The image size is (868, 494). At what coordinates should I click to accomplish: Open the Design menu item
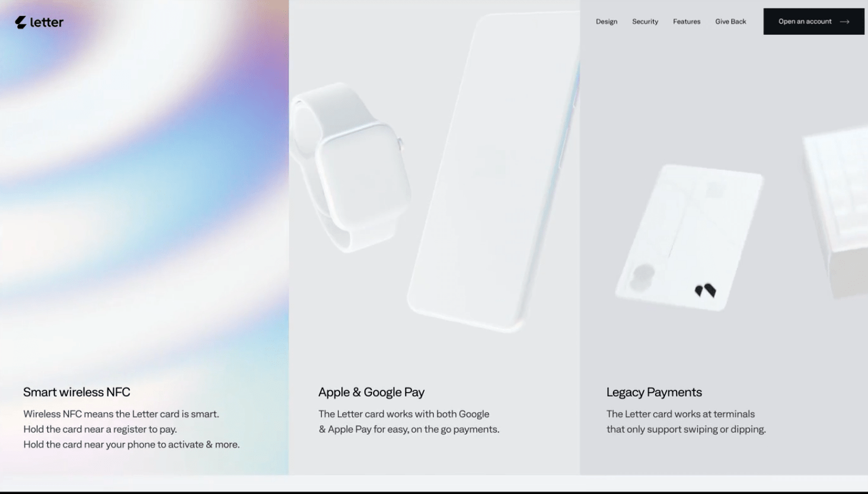click(607, 21)
